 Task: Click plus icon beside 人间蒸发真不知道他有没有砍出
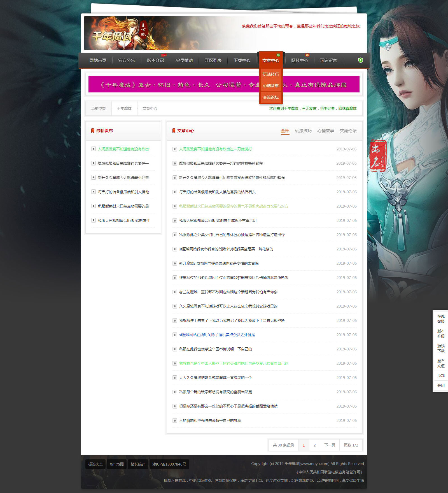click(x=94, y=149)
